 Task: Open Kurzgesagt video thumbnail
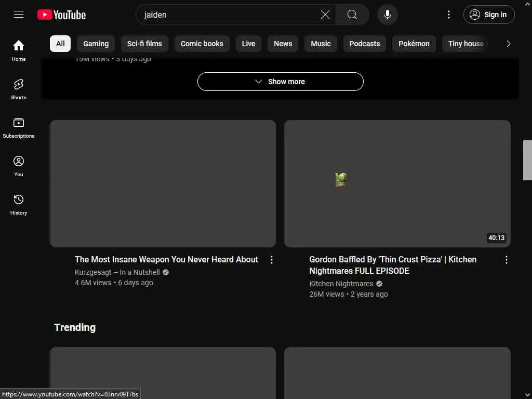[163, 183]
